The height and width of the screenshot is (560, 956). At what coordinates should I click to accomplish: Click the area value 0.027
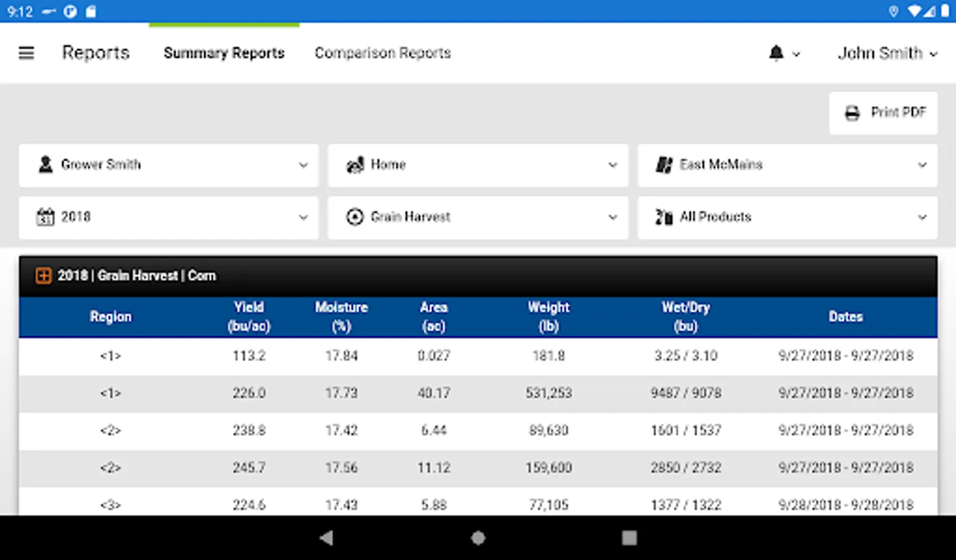434,356
